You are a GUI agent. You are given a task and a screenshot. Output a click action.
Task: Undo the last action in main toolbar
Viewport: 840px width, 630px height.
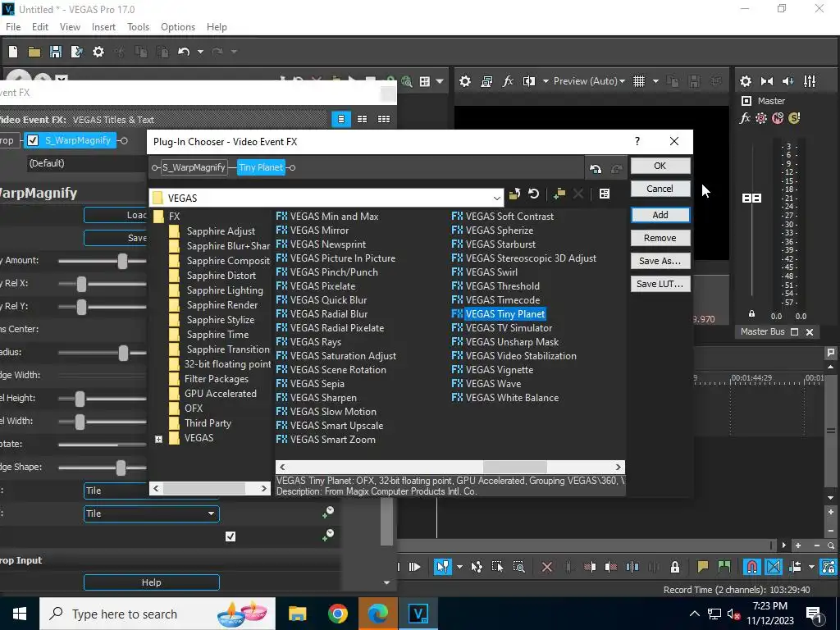point(184,52)
